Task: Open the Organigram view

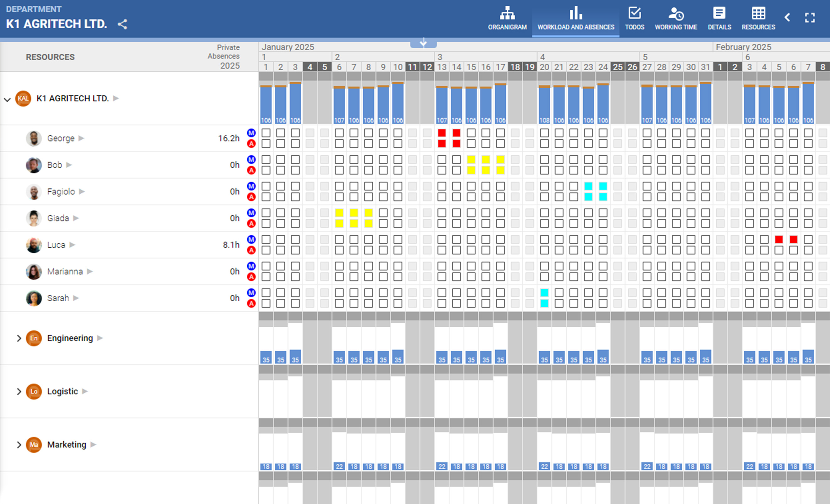Action: click(x=507, y=19)
